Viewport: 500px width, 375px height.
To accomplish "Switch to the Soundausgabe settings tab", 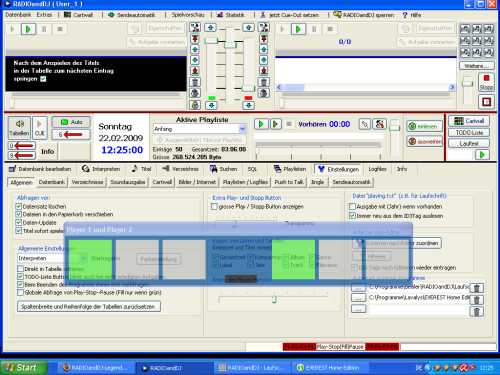I will pyautogui.click(x=128, y=182).
